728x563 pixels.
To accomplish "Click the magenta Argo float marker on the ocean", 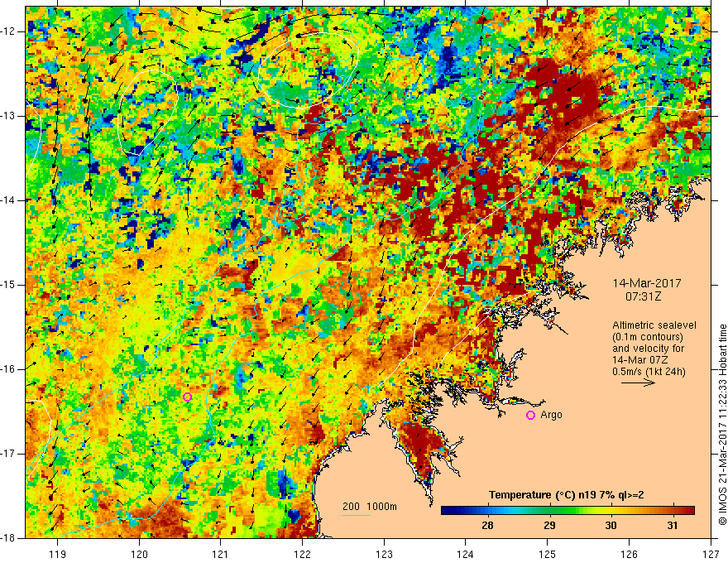I will (x=187, y=397).
